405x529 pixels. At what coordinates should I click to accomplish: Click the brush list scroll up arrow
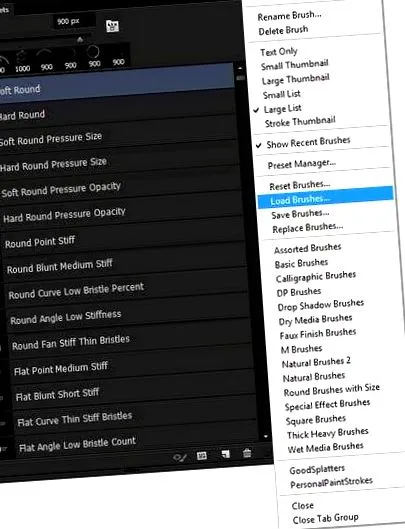240,68
